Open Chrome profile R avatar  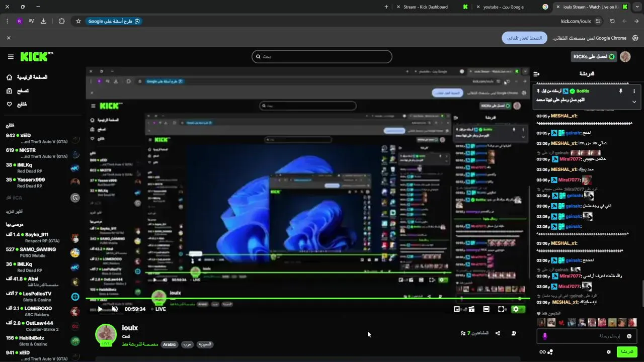click(19, 21)
